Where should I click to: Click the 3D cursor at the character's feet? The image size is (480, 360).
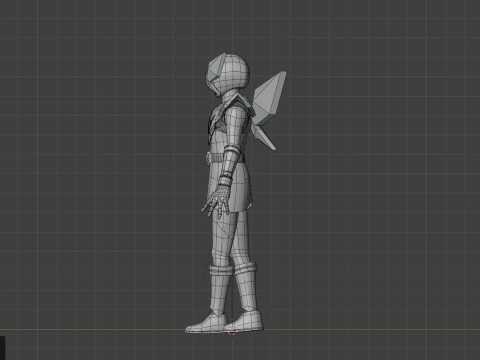tap(232, 330)
